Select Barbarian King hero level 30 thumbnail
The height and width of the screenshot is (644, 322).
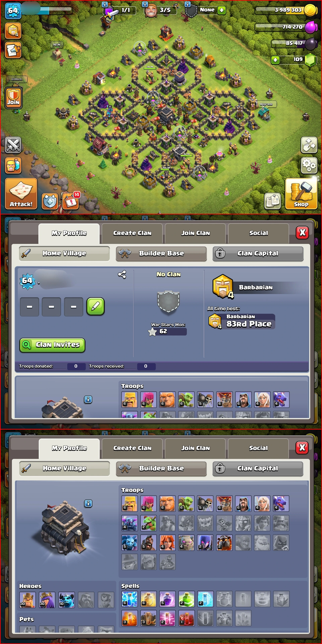coord(28,600)
